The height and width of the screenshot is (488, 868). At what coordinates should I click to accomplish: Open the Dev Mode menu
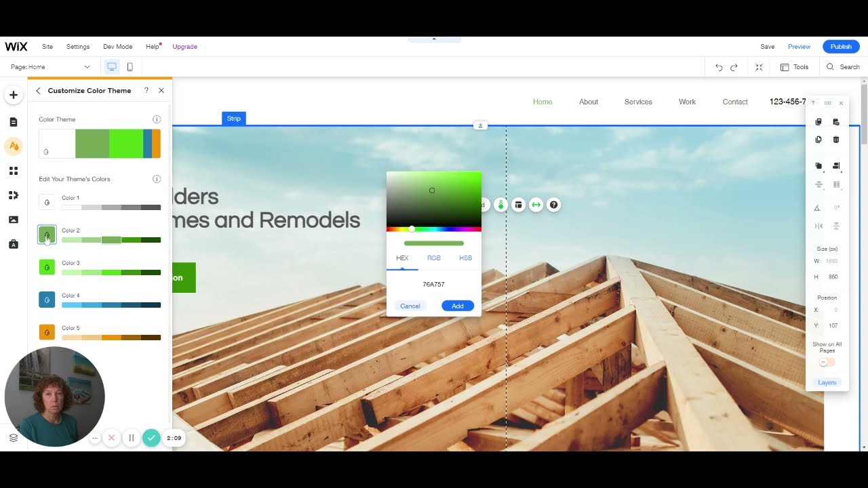point(117,47)
